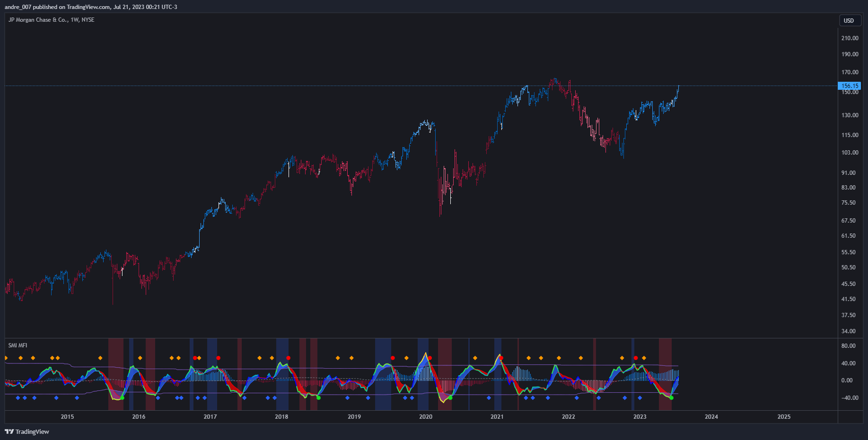Click the USD currency button
The width and height of the screenshot is (868, 440).
click(849, 20)
